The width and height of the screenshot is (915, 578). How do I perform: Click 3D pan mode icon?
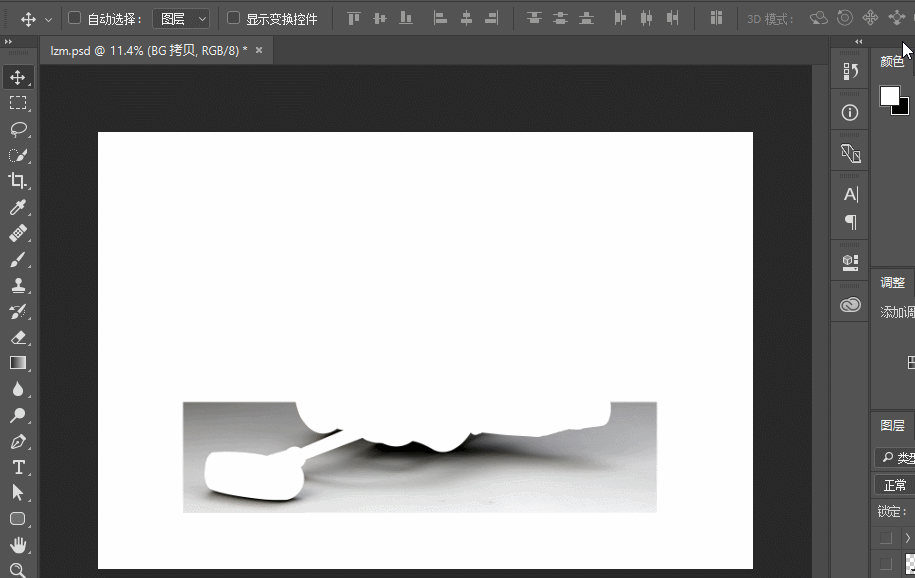(x=870, y=19)
